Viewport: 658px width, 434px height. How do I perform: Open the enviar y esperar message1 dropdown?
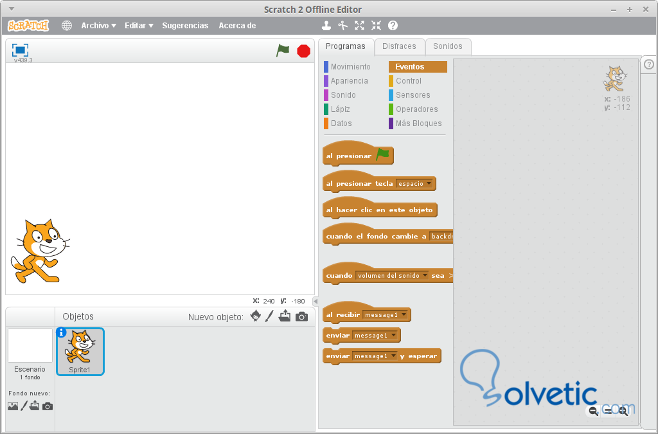click(x=375, y=356)
